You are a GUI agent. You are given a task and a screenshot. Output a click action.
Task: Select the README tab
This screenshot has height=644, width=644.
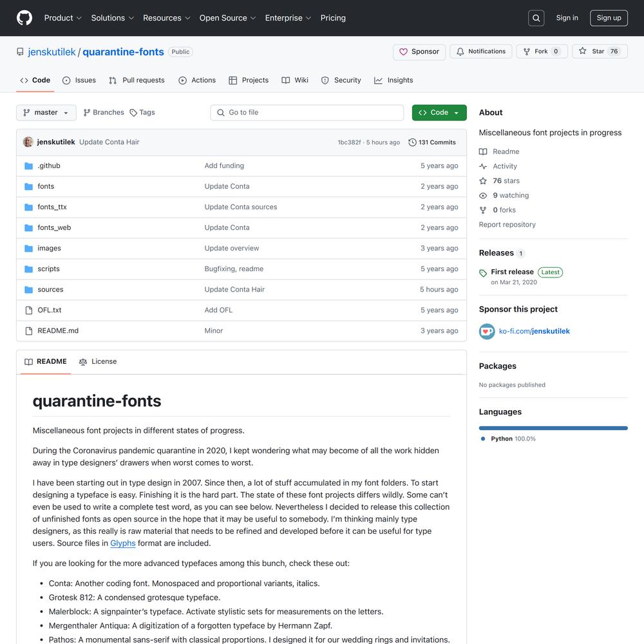click(46, 362)
